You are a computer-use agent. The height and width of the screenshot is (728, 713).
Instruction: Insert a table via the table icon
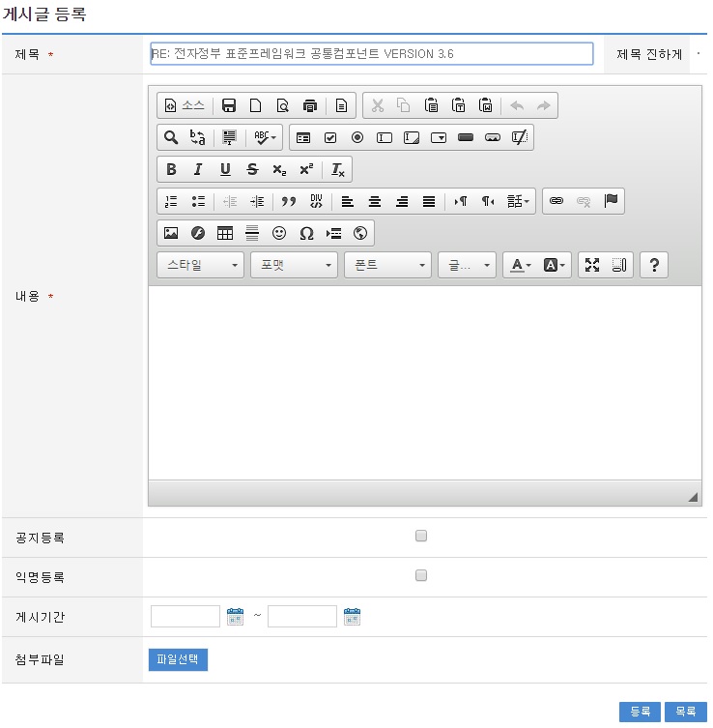[x=225, y=233]
